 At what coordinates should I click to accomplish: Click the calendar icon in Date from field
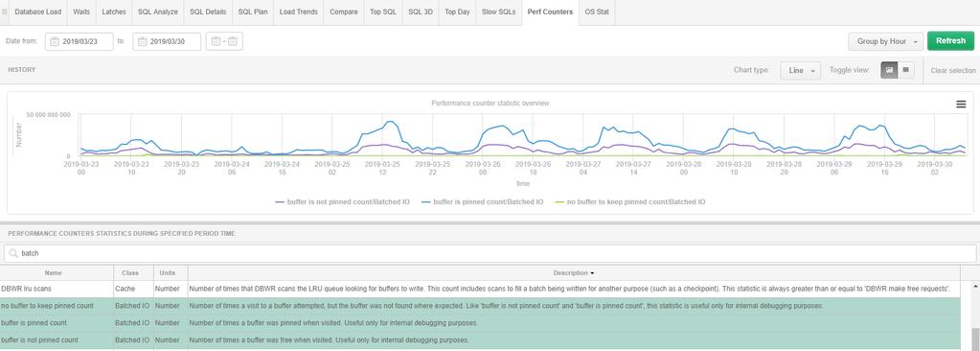point(55,42)
